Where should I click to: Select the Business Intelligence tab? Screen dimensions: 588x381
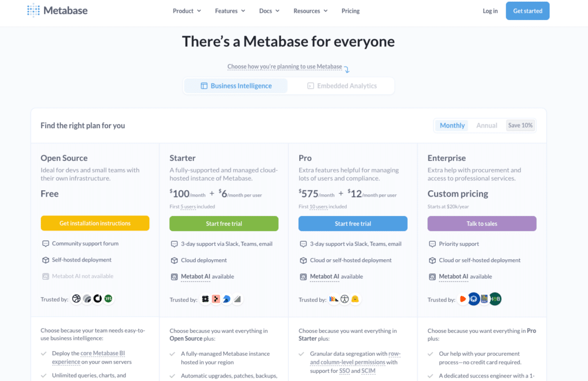241,85
